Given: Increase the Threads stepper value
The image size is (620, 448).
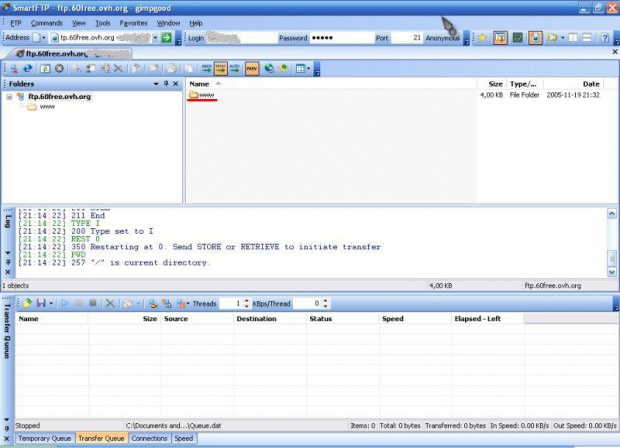Looking at the screenshot, I should click(247, 301).
